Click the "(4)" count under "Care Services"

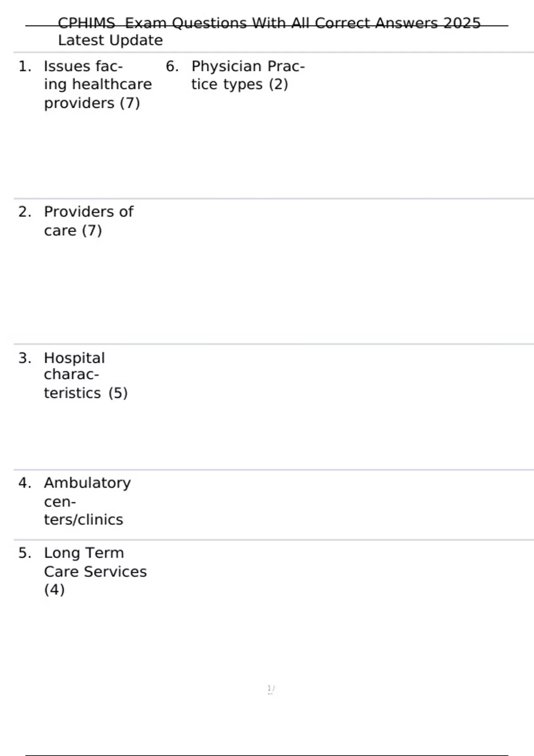(x=54, y=590)
